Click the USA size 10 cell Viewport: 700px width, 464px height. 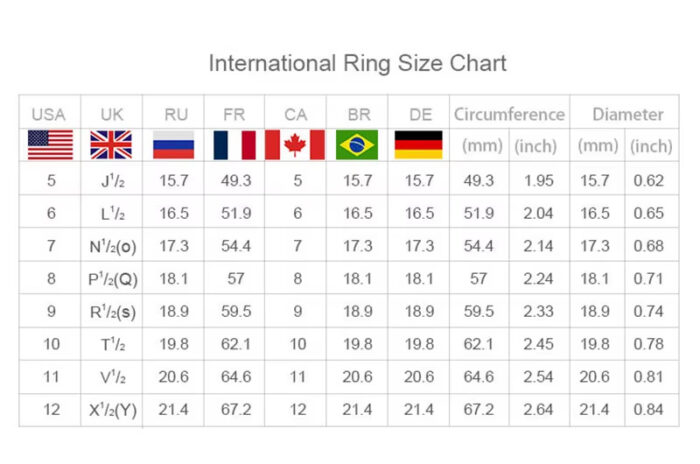tap(51, 344)
